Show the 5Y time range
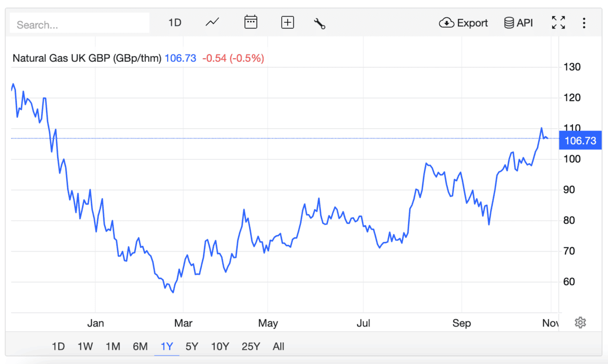 [192, 346]
